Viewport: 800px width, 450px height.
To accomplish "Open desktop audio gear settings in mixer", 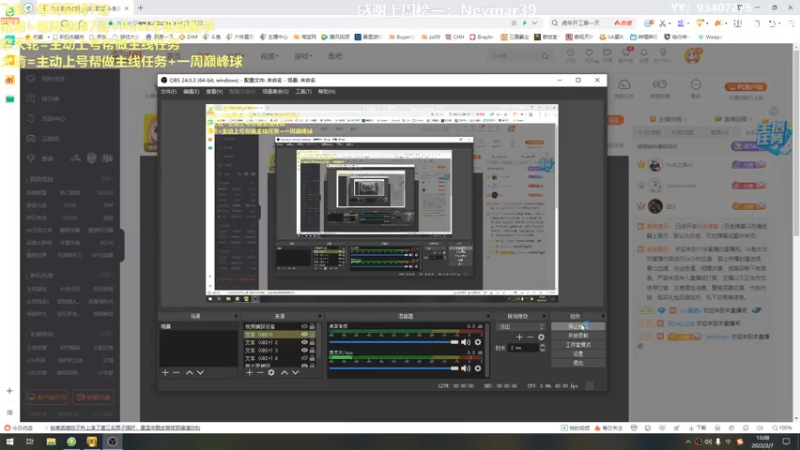I will click(x=478, y=342).
